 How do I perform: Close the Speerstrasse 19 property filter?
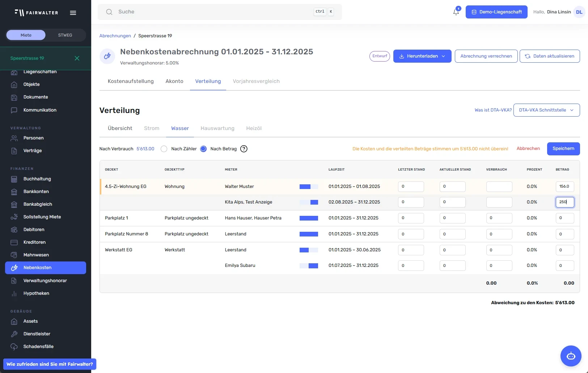point(77,58)
